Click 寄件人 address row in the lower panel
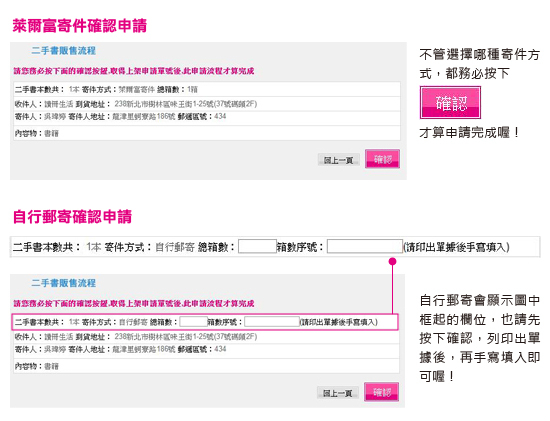The image size is (550, 421). coord(206,350)
